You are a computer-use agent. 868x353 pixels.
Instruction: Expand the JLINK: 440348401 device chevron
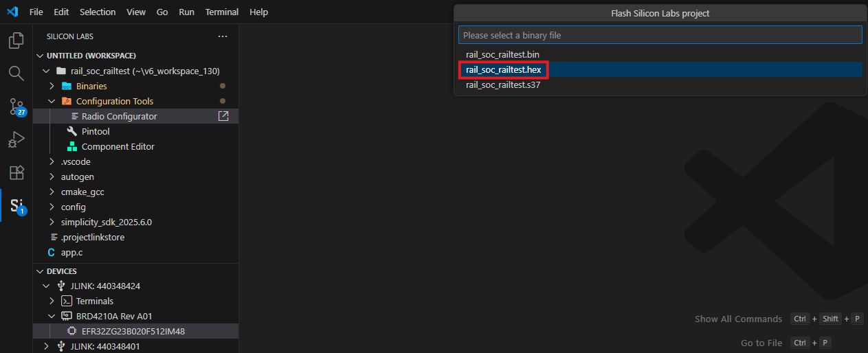[46, 346]
